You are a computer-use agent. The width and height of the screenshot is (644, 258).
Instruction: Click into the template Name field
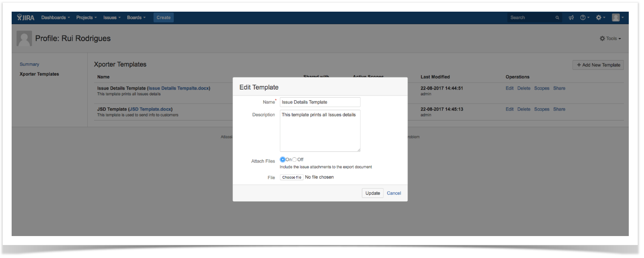(320, 102)
